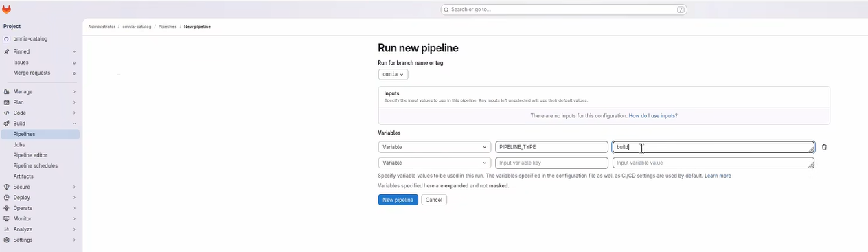Go to Pipelines breadcrumb
Screen dimensions: 868x252
coord(168,27)
